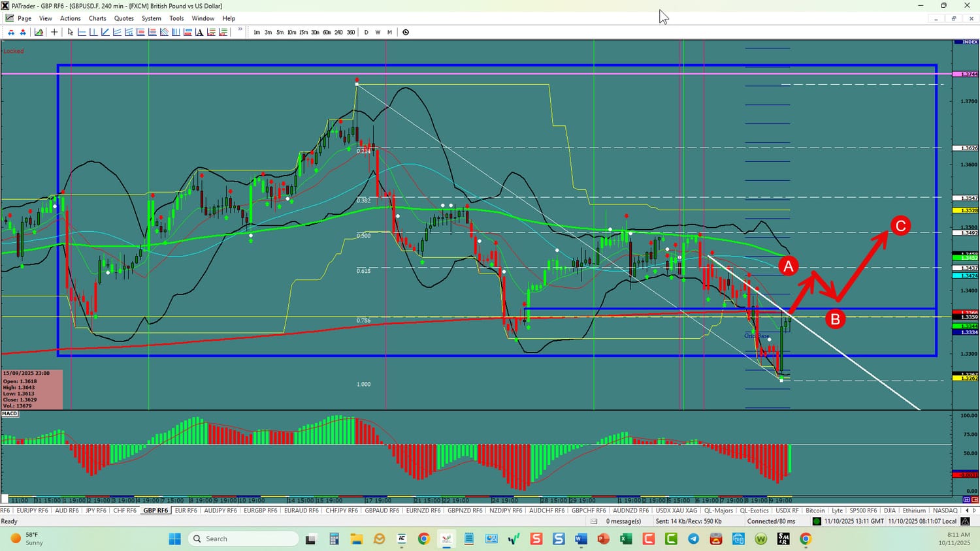Switch to the EURJPY RF6 tab
Screen dimensions: 980x551
pos(32,511)
